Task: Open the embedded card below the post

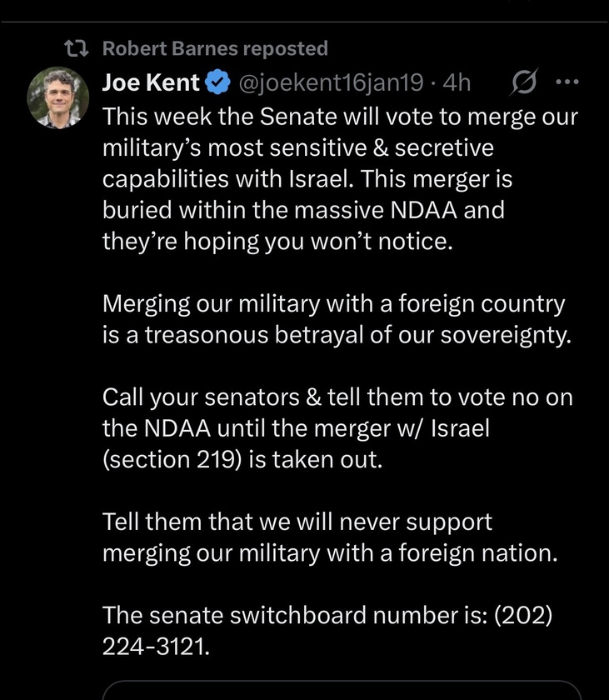Action: 341,690
